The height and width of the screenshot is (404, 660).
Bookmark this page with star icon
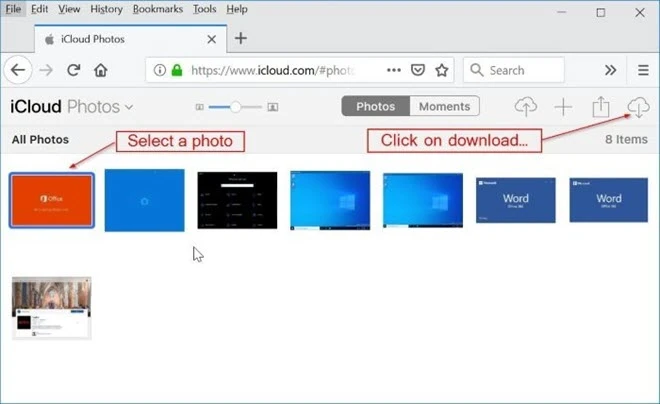441,70
